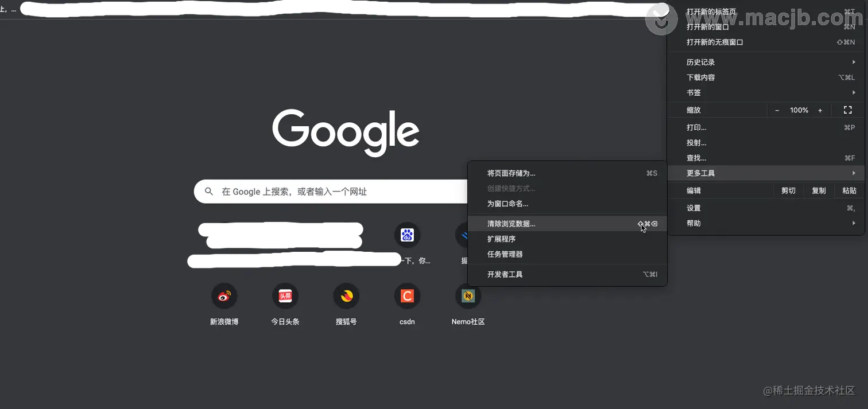
Task: Expand the 书签 submenu
Action: [766, 92]
